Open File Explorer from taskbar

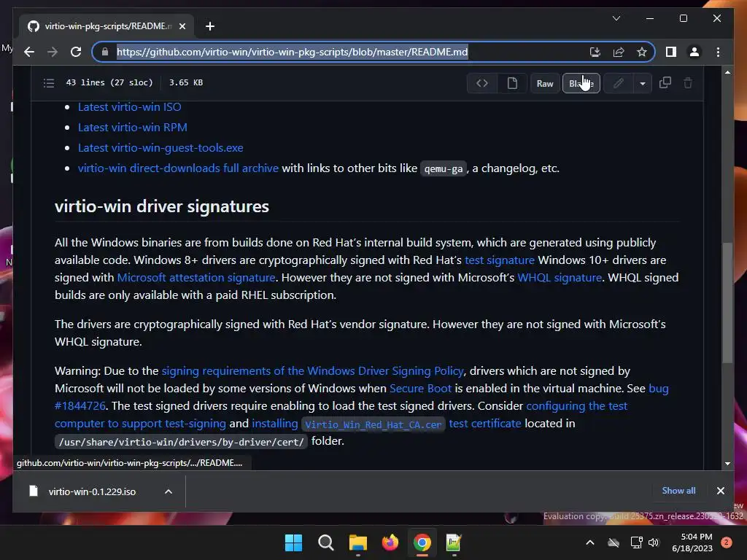pos(357,542)
